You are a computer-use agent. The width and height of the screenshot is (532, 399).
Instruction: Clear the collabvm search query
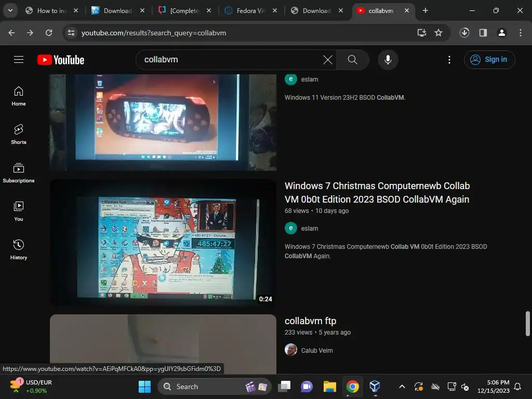pos(327,60)
